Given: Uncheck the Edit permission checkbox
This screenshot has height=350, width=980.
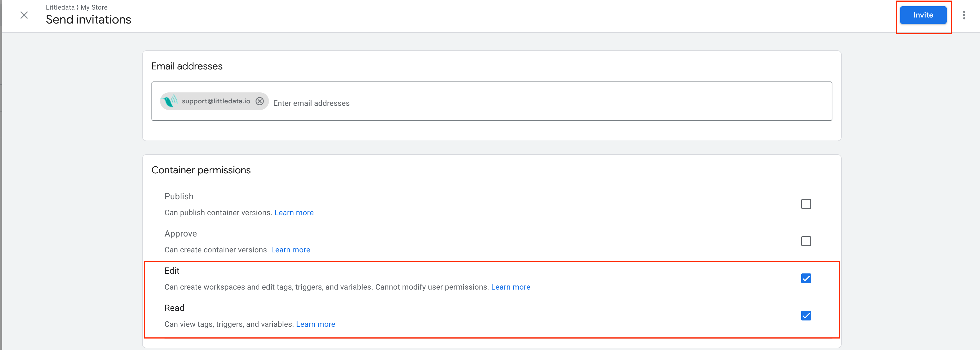Looking at the screenshot, I should (x=806, y=278).
